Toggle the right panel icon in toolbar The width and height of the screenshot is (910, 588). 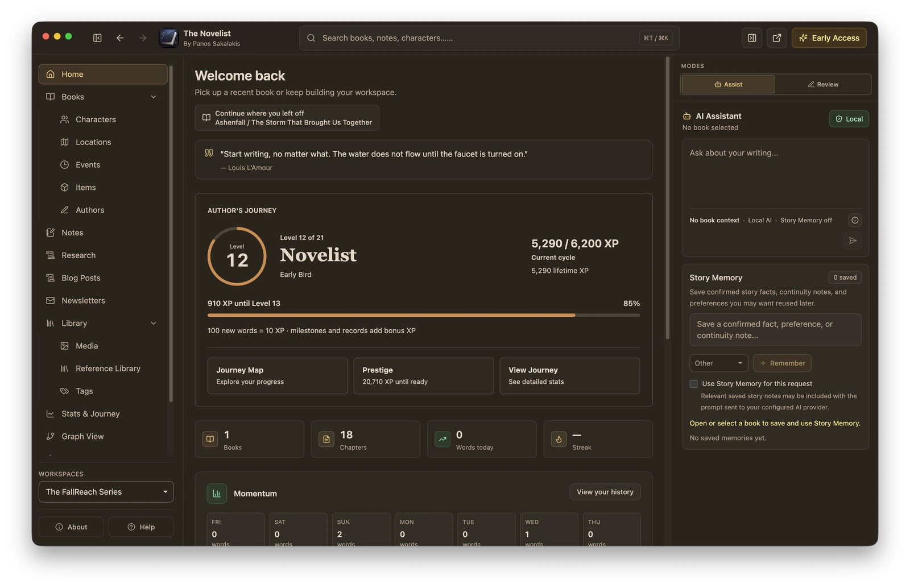click(x=752, y=38)
